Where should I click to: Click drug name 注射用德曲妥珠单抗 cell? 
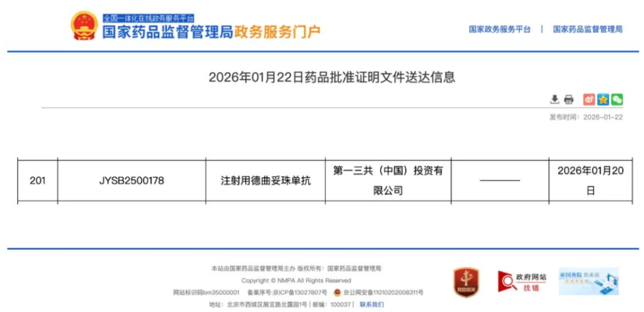(265, 181)
